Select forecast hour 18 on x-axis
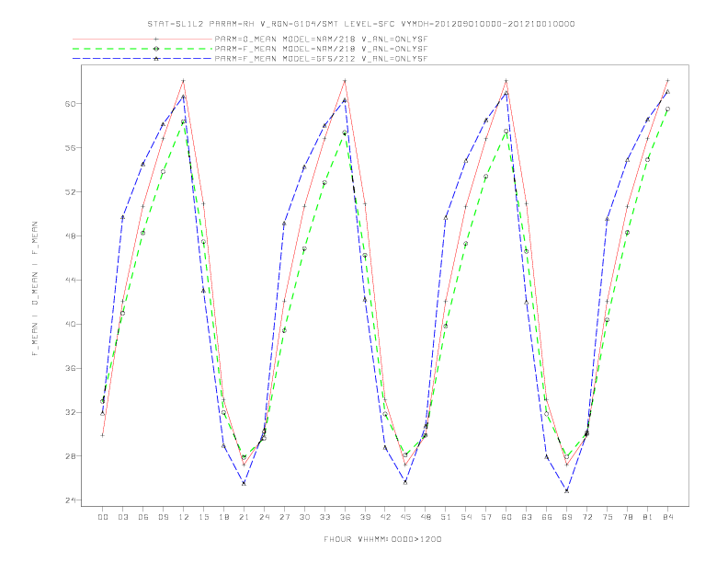This screenshot has height=563, width=728. [223, 517]
